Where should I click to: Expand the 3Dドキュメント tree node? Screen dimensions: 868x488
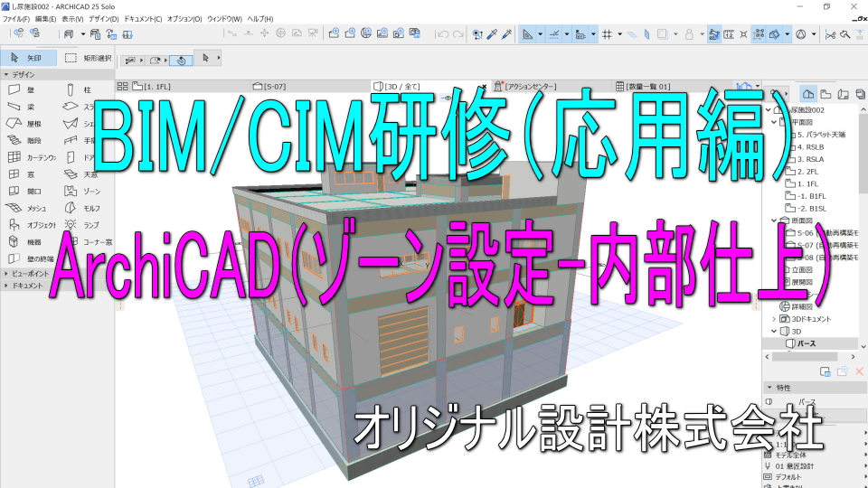(773, 319)
